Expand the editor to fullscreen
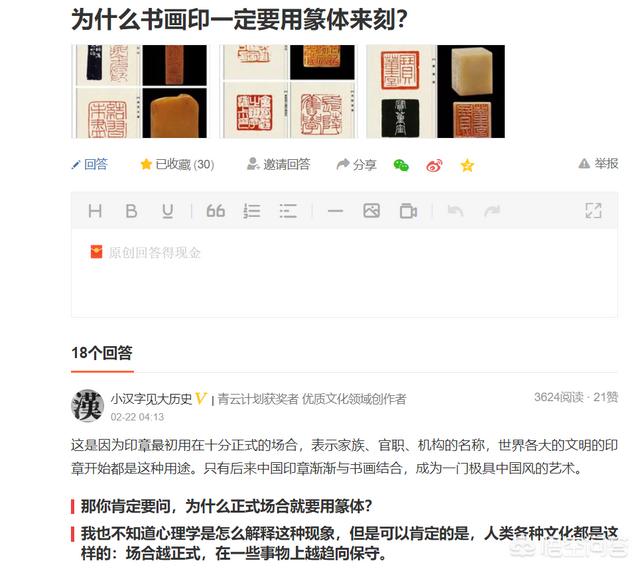640x569 pixels. click(593, 211)
